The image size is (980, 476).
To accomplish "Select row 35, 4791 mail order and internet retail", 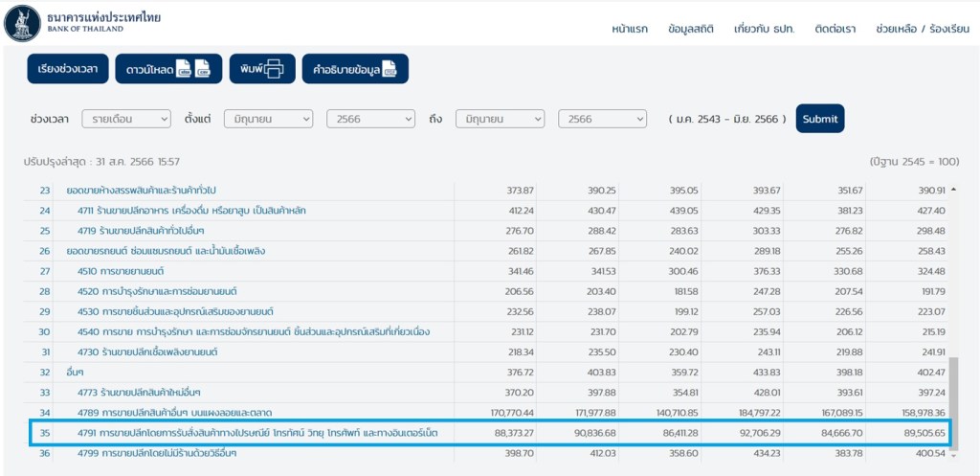I will click(x=258, y=433).
